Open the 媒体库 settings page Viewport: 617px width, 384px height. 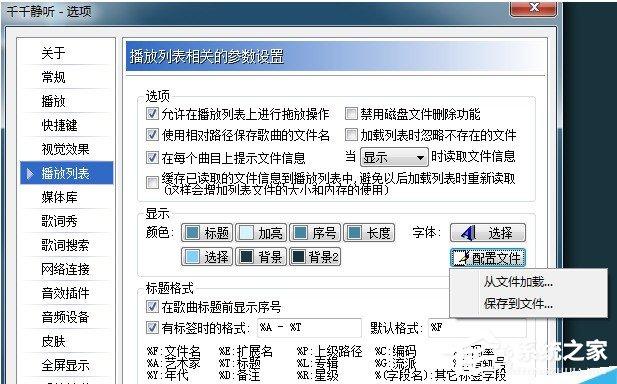[x=59, y=197]
